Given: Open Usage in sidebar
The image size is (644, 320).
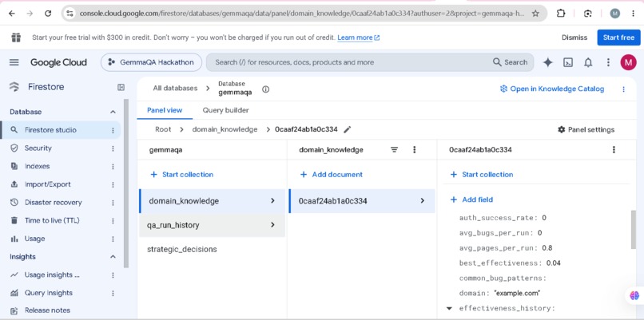Looking at the screenshot, I should coord(35,239).
